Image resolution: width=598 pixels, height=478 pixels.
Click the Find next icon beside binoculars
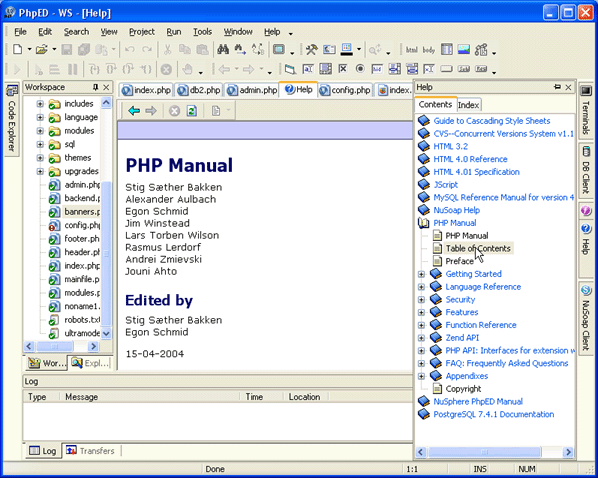tap(240, 49)
